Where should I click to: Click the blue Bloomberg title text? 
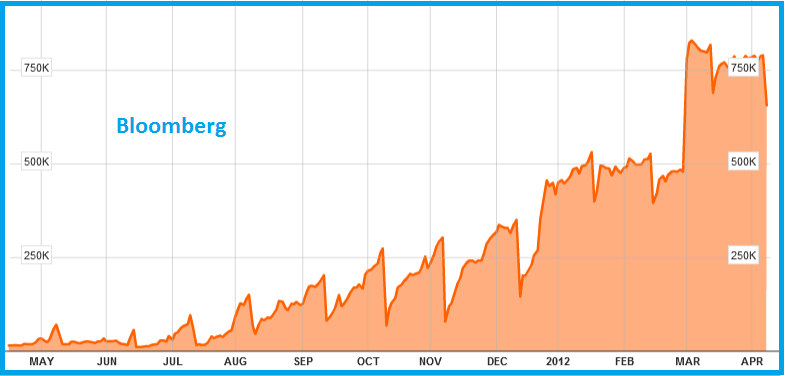[171, 126]
